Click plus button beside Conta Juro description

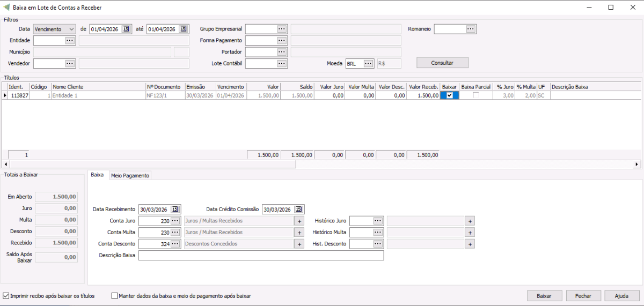click(299, 221)
